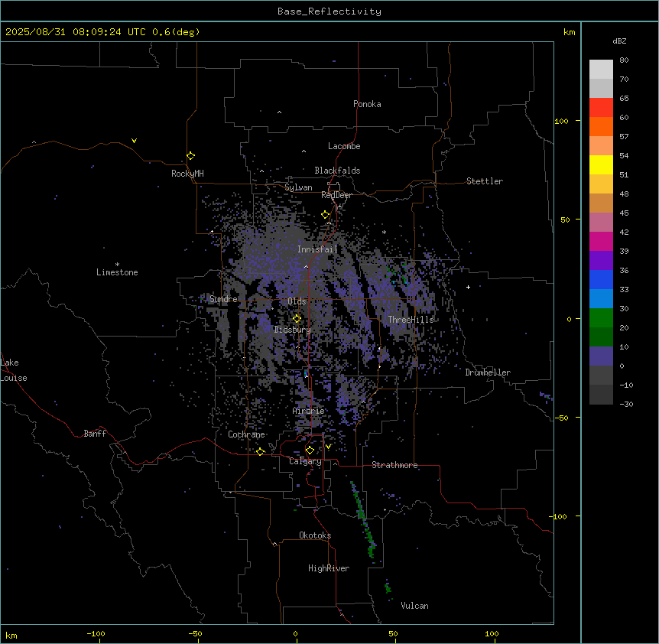This screenshot has width=659, height=644.
Task: Click the RockyMH label
Action: [x=187, y=174]
